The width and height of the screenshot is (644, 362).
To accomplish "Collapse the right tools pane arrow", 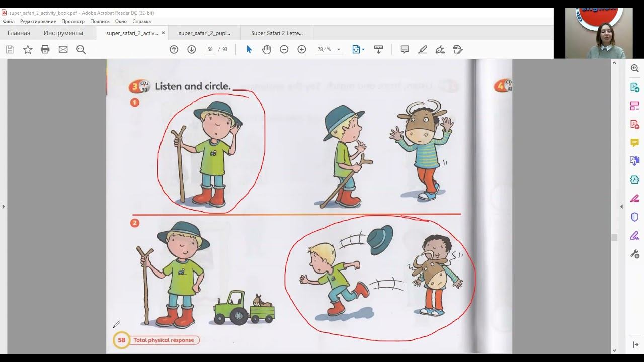I will (x=621, y=206).
